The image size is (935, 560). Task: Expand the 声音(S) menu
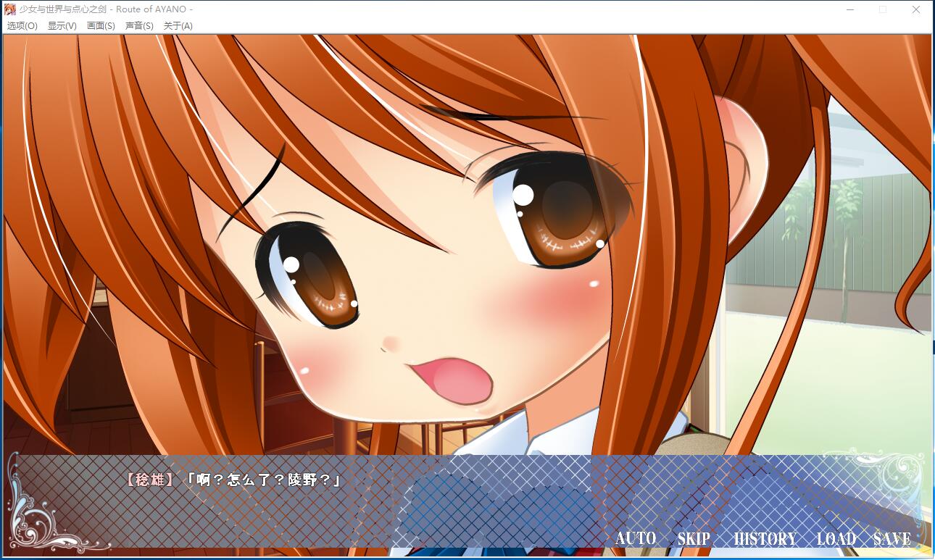[x=139, y=26]
